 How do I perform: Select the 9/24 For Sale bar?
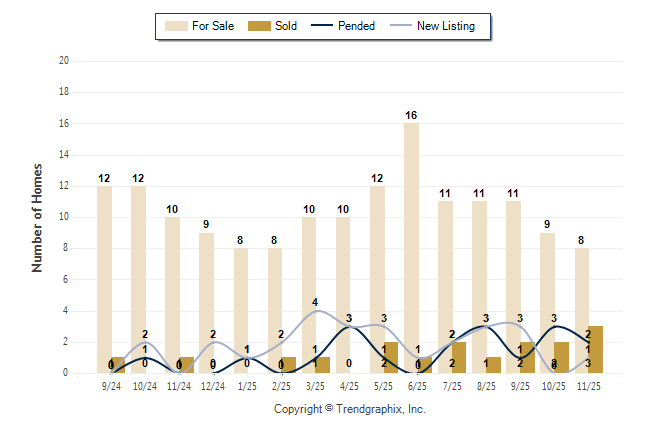(x=104, y=279)
